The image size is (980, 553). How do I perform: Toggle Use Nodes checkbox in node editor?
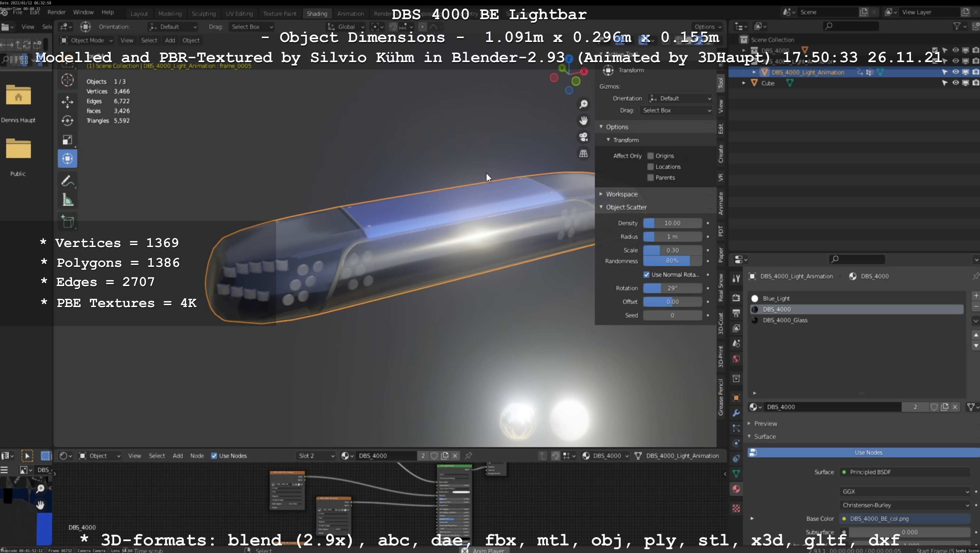[214, 456]
